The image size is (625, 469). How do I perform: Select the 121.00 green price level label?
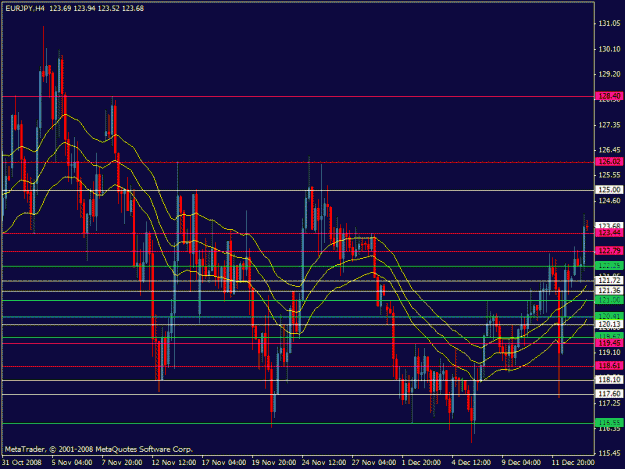click(x=609, y=300)
